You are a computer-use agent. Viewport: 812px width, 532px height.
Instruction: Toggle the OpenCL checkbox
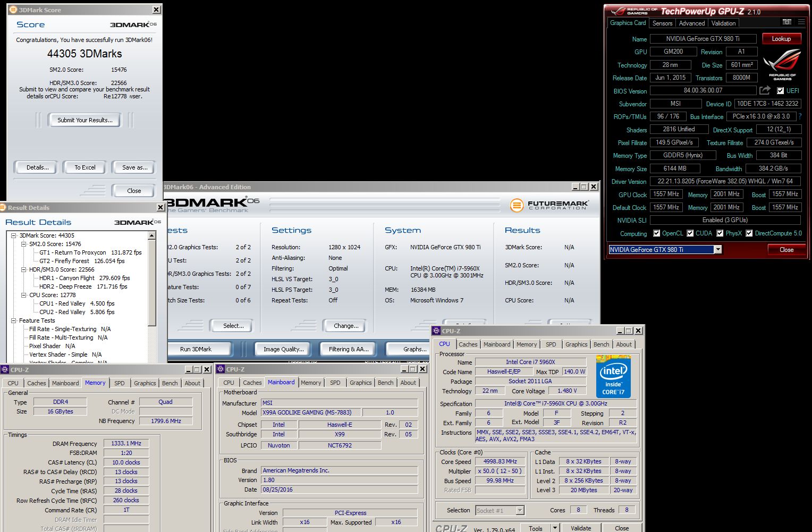tap(656, 233)
